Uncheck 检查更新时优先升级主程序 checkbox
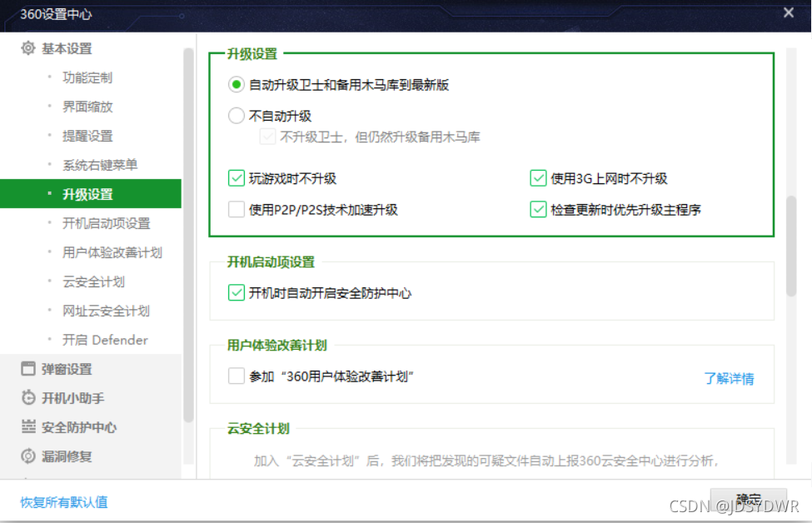The width and height of the screenshot is (812, 523). 538,209
